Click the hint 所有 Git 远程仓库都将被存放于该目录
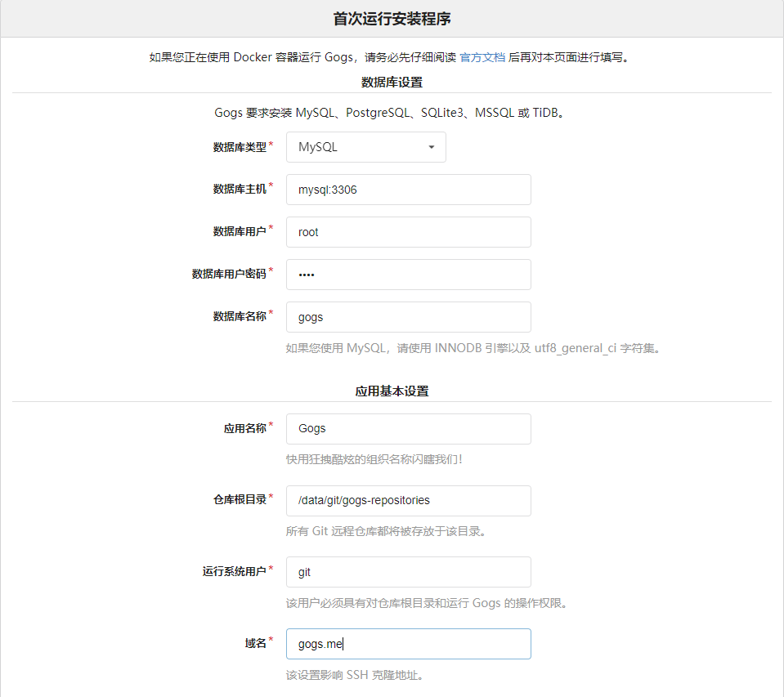784x697 pixels. (386, 531)
